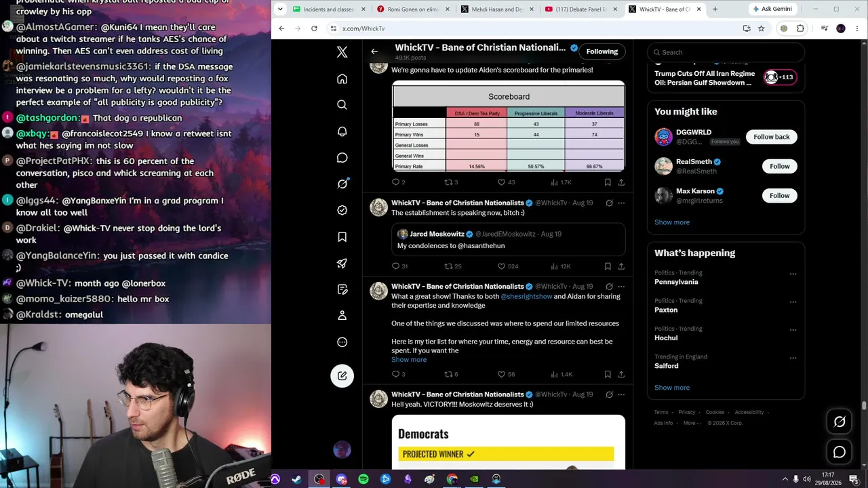868x488 pixels.
Task: Like the scoreboard post with 43 likes
Action: (x=501, y=182)
